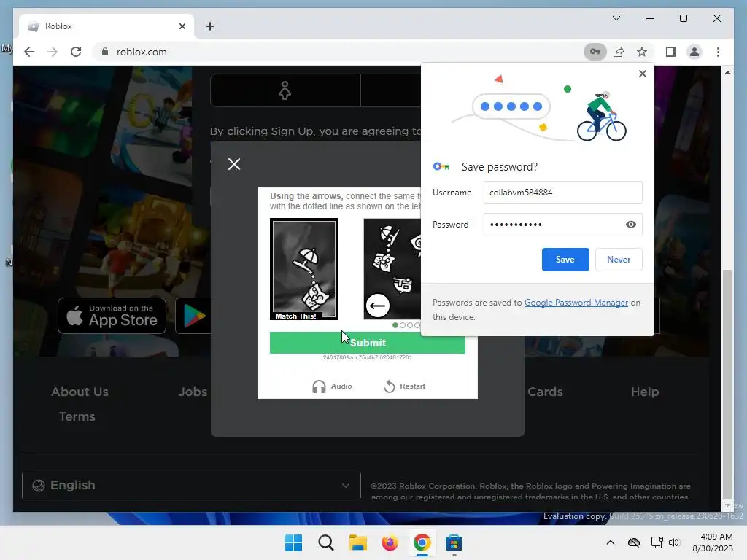The image size is (747, 560).
Task: Bookmark this tab with star icon
Action: [642, 52]
